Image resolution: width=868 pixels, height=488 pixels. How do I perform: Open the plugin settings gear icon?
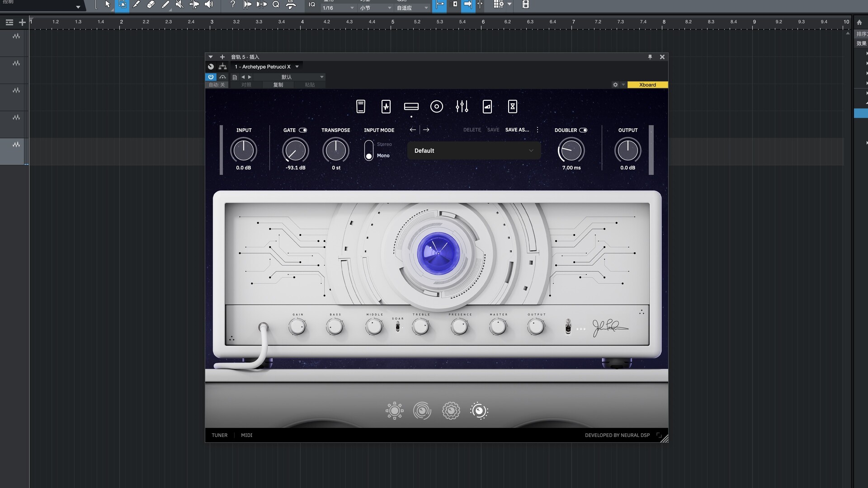point(615,85)
